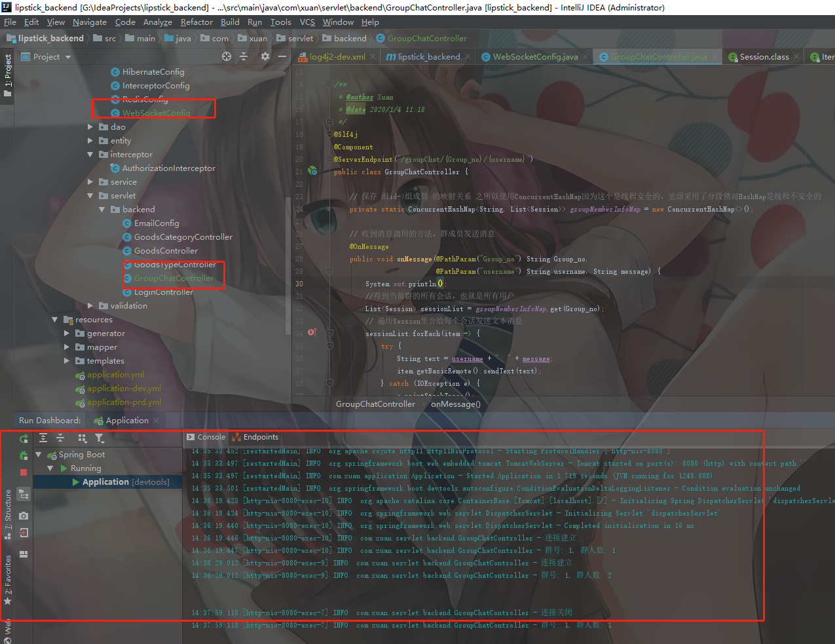Fold the Javadoc comment at line 14
This screenshot has height=644, width=835.
tap(330, 85)
